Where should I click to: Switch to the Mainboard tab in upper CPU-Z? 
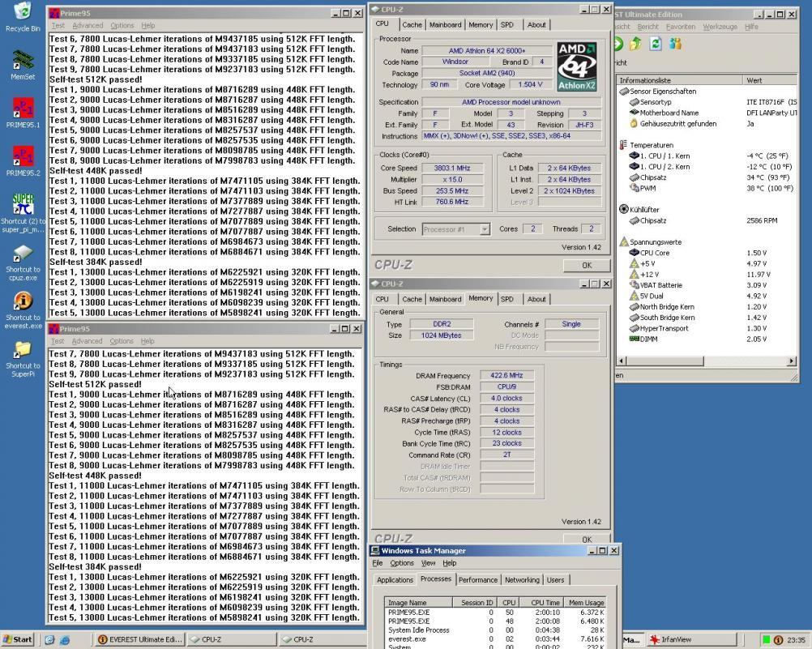(446, 24)
